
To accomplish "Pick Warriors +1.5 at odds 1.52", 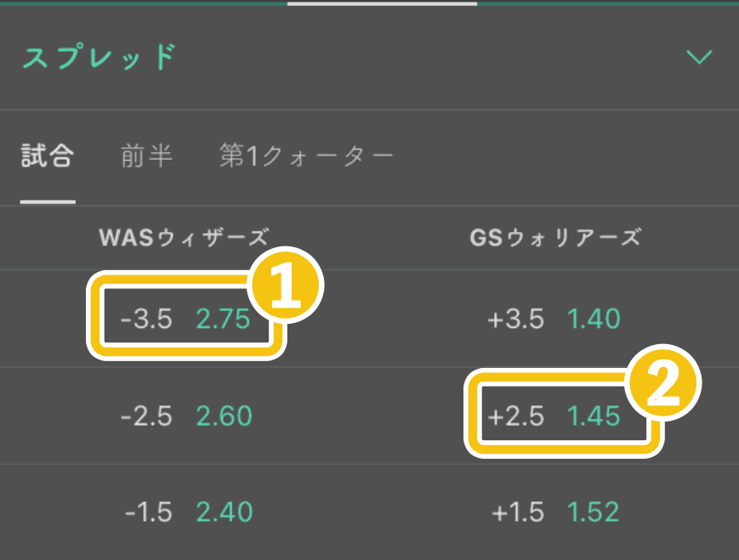I will coord(555,512).
